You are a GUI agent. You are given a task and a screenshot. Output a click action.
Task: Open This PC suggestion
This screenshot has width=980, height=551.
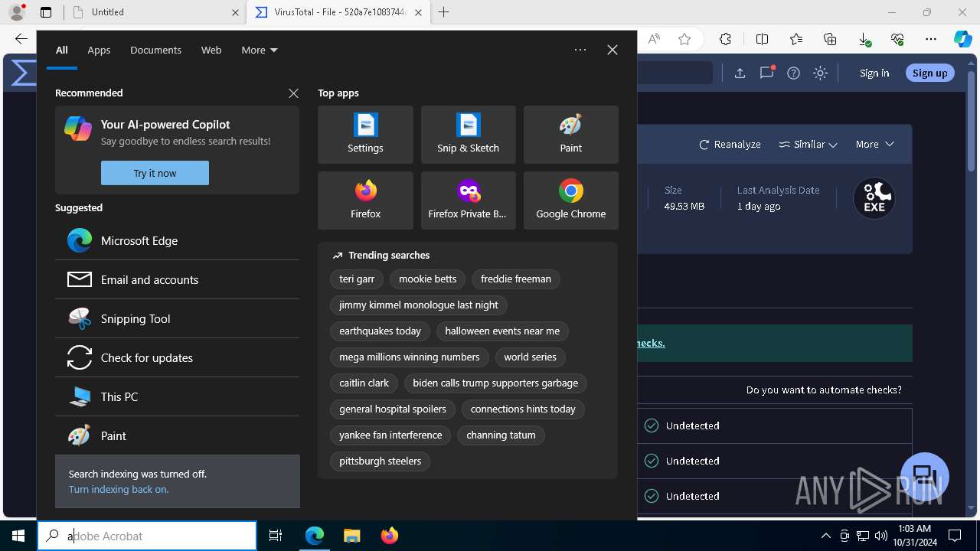(x=177, y=396)
